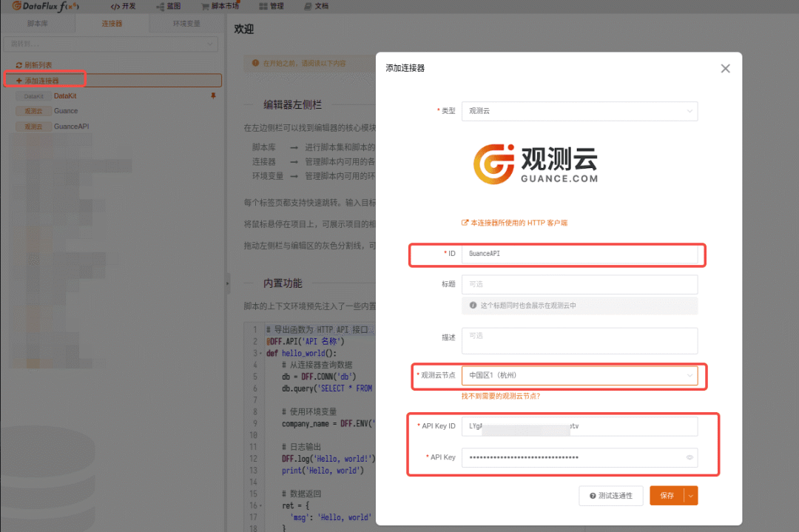Open the 开发 menu
The height and width of the screenshot is (532, 799).
coord(124,6)
